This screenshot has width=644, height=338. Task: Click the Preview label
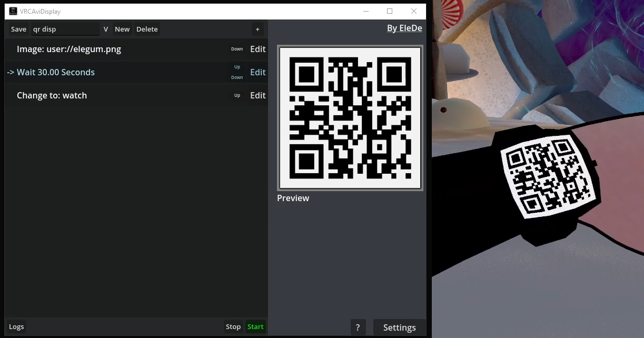pos(293,198)
